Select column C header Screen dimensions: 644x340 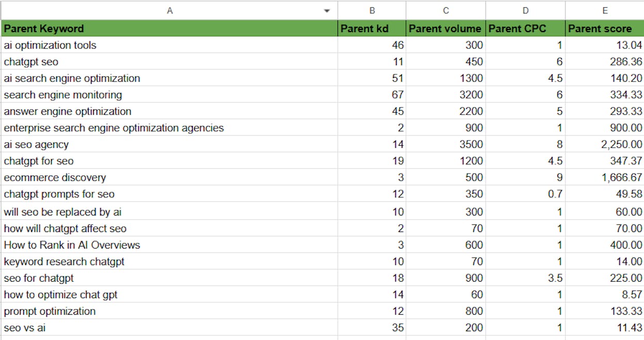coord(446,10)
